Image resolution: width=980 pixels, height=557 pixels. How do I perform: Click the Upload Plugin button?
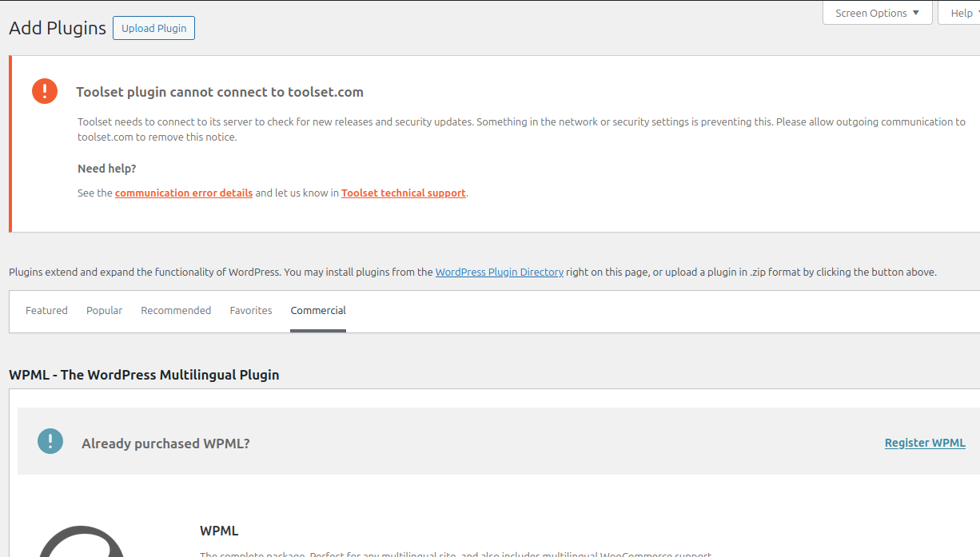pos(153,28)
